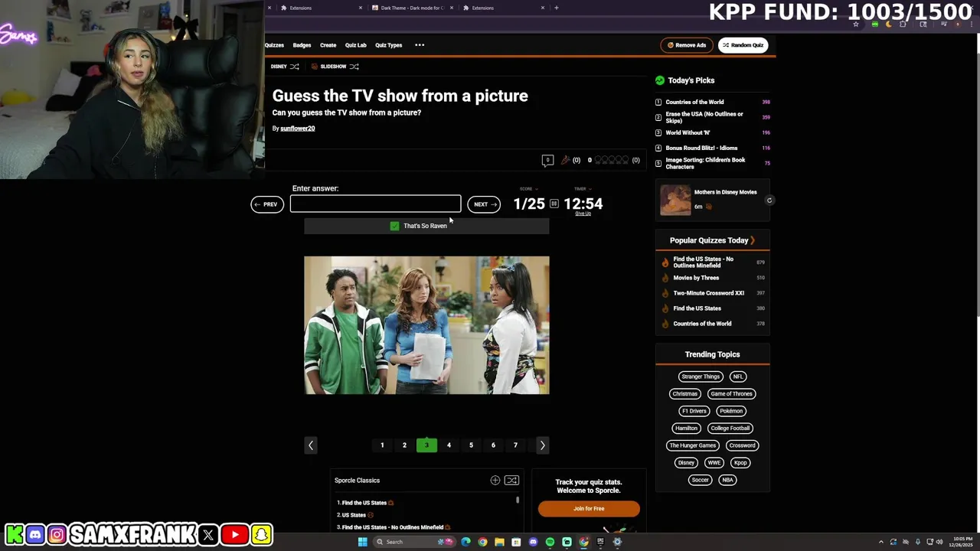
Task: Expand the SCORE dropdown arrow
Action: click(x=537, y=189)
